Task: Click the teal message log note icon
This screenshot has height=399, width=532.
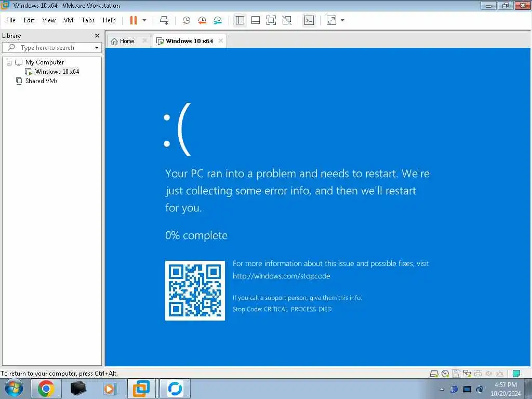Action: 517,374
